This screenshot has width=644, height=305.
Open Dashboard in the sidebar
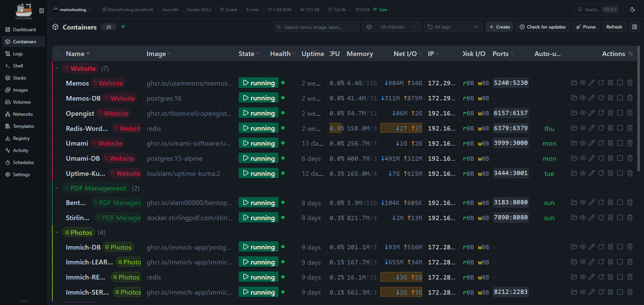pos(23,30)
